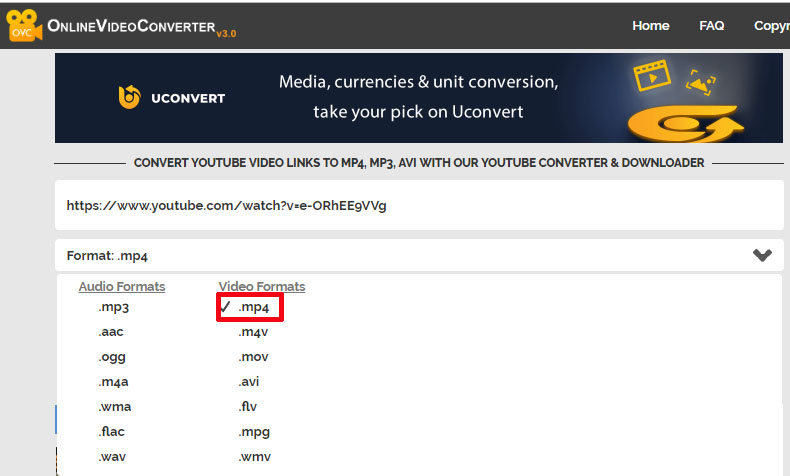
Task: Select the checked .mp4 video format
Action: click(x=253, y=307)
